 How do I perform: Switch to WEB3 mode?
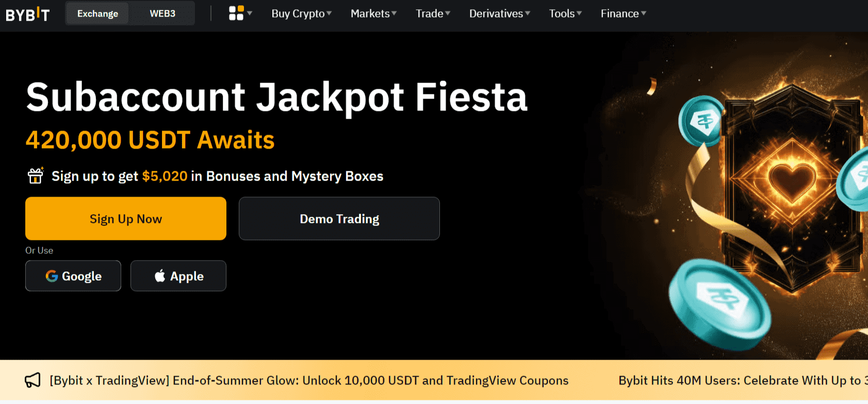pyautogui.click(x=161, y=13)
